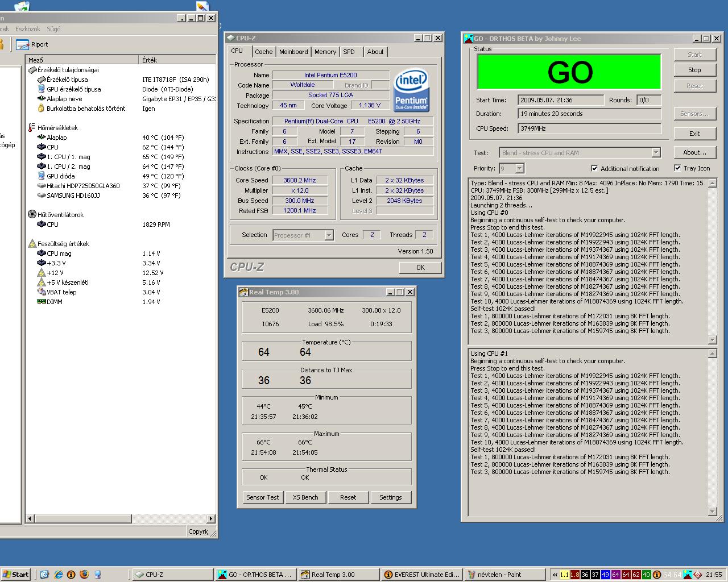Click the red diamond tray icon
Image resolution: width=728 pixels, height=582 pixels.
click(698, 575)
